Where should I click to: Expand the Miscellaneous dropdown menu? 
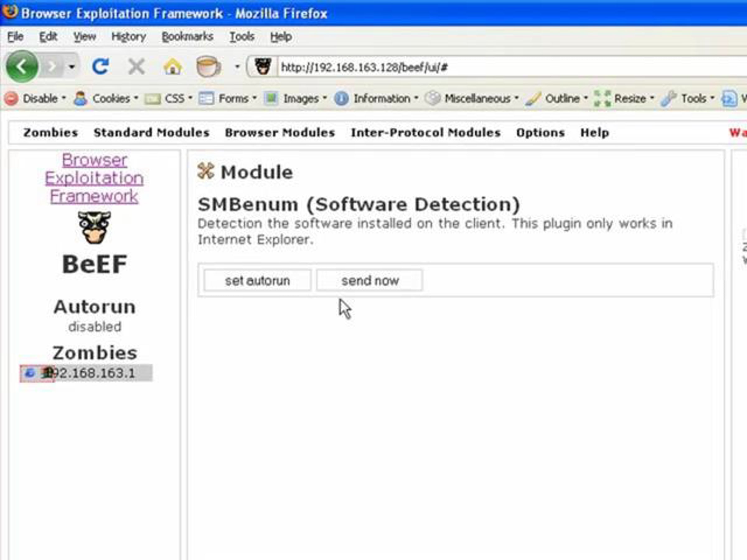click(472, 99)
